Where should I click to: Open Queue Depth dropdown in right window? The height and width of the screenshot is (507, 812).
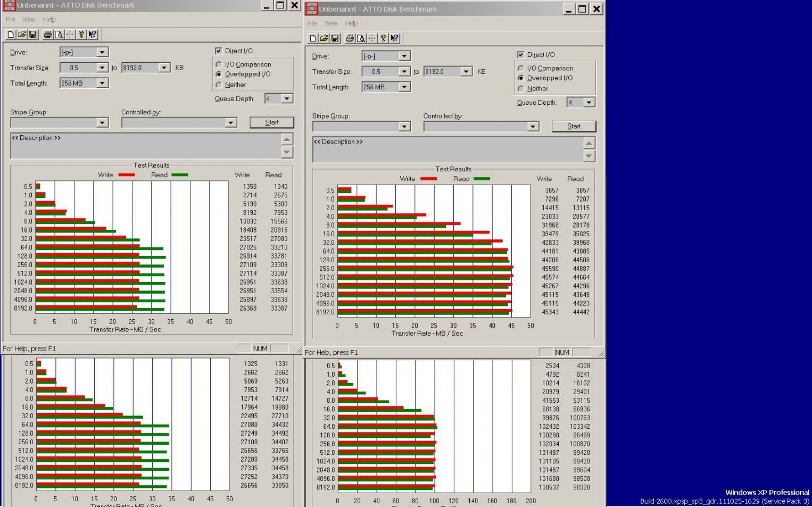click(589, 102)
